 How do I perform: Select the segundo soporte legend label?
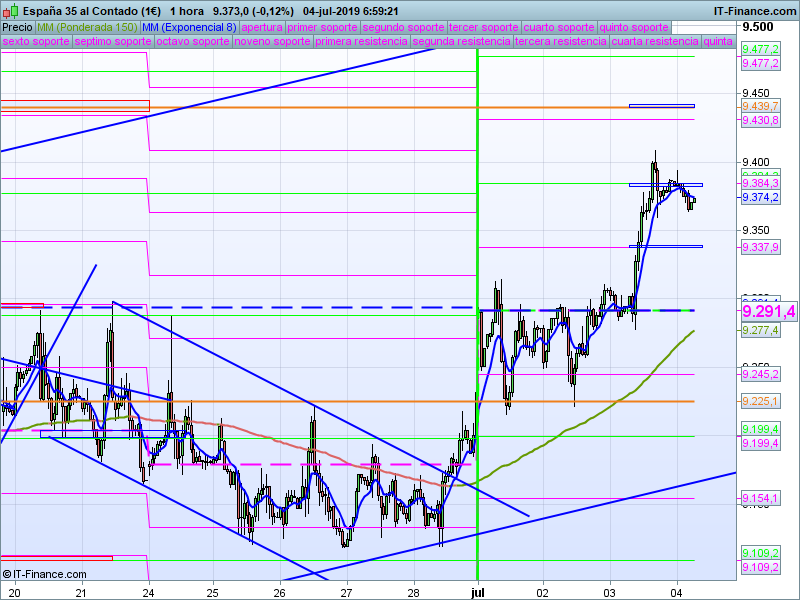point(402,27)
